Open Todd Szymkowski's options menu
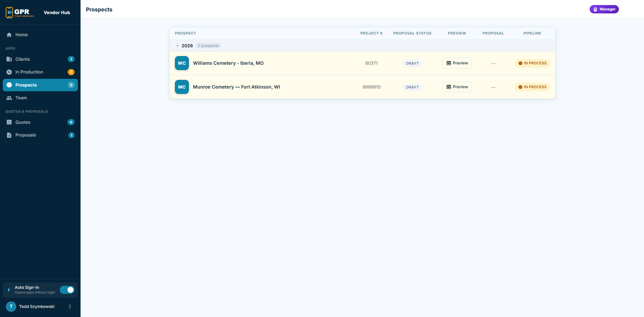644x317 pixels. click(x=70, y=306)
